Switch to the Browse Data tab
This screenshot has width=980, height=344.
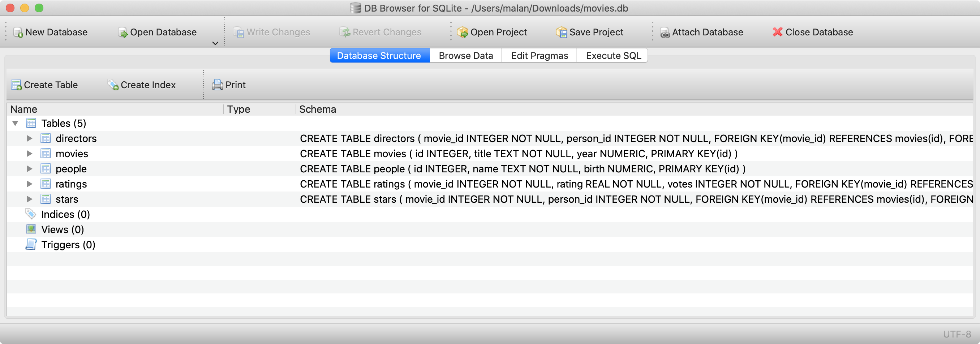point(465,55)
